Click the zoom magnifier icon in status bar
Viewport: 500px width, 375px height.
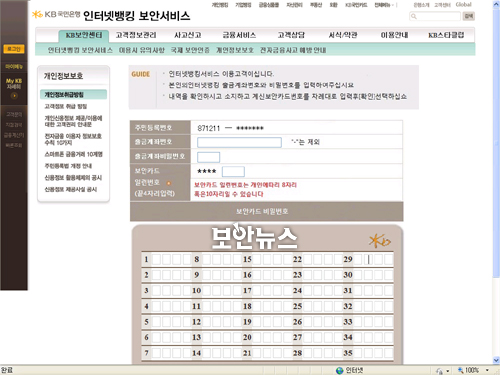click(461, 370)
